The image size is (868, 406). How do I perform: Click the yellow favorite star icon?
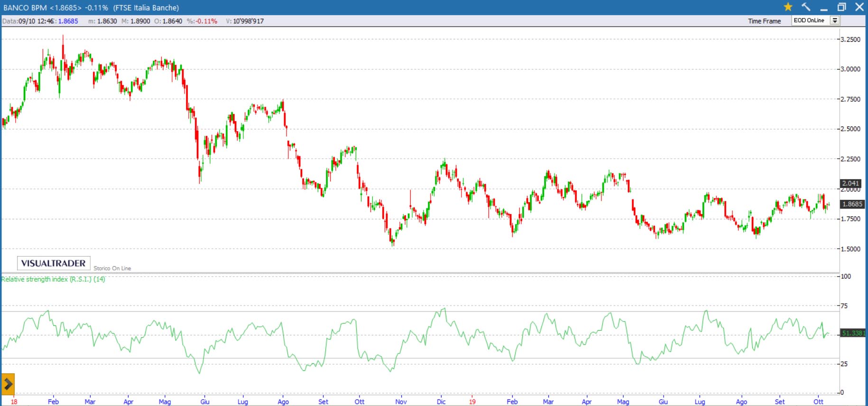pyautogui.click(x=788, y=7)
